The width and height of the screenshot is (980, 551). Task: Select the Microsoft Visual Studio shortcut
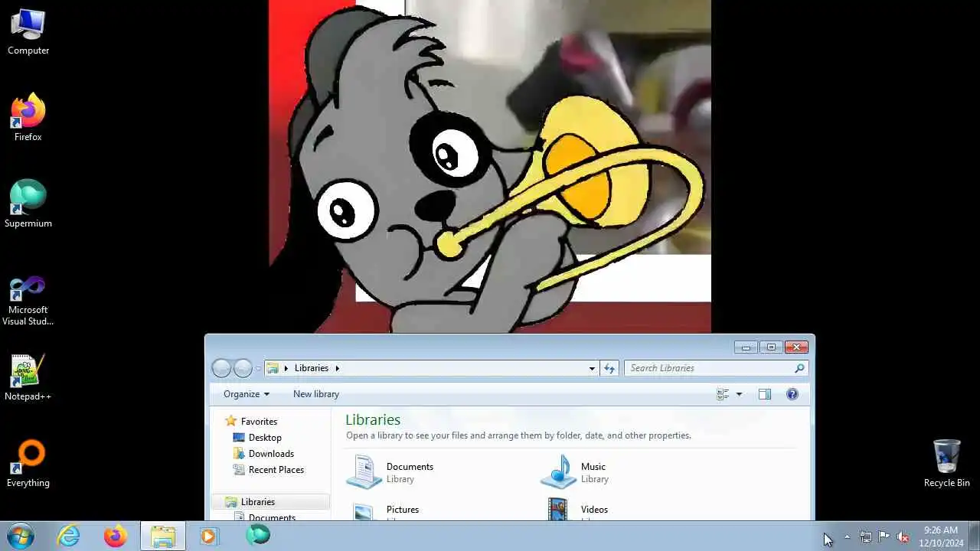(28, 301)
